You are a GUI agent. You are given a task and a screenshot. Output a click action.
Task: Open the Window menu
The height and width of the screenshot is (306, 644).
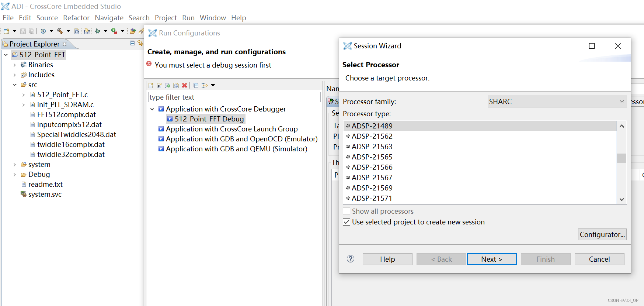[x=213, y=18]
